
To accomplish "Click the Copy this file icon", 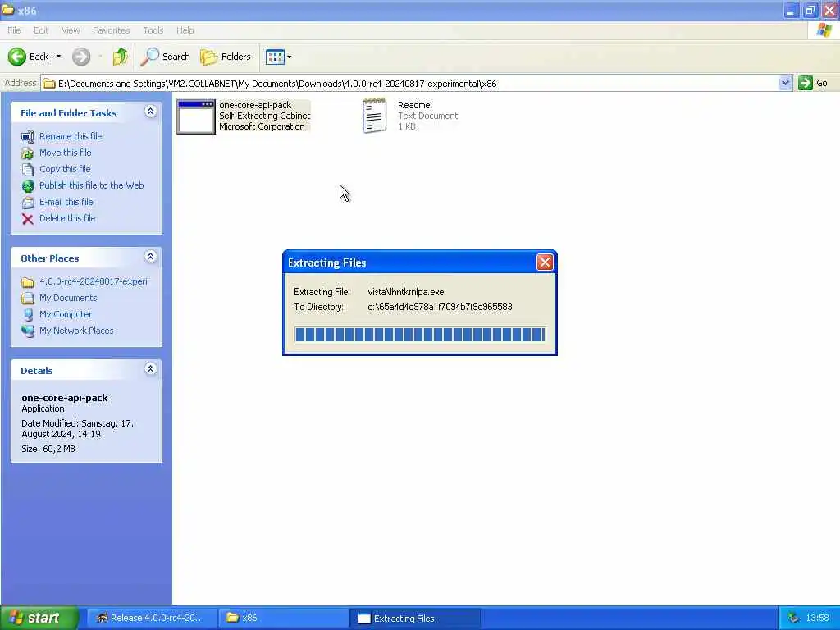I will (28, 170).
